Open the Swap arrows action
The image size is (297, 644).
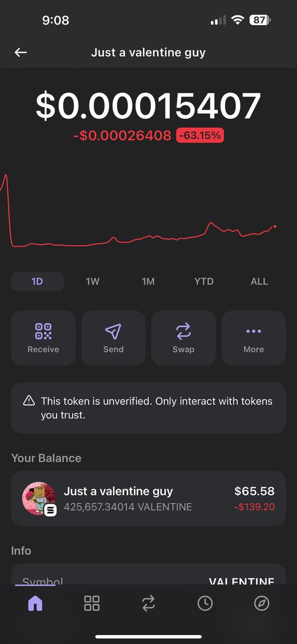pos(183,338)
